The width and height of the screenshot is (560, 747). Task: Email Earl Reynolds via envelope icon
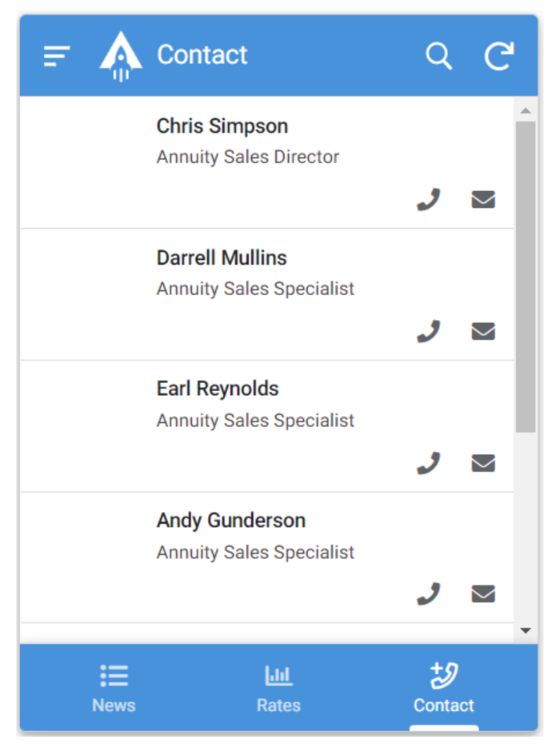pyautogui.click(x=483, y=463)
